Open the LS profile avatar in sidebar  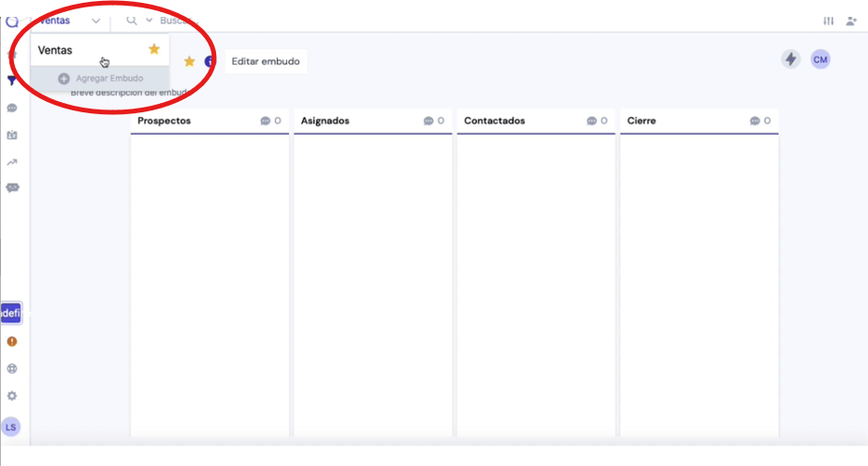pos(11,428)
